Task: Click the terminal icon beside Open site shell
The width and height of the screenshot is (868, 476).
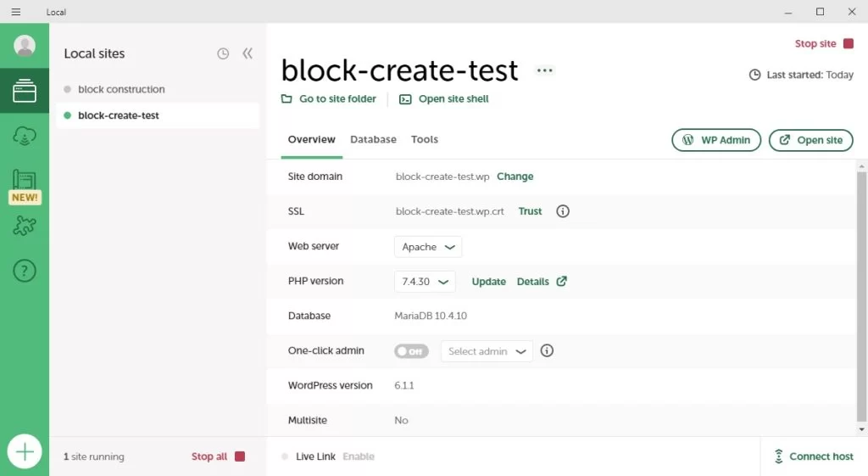Action: pos(405,99)
